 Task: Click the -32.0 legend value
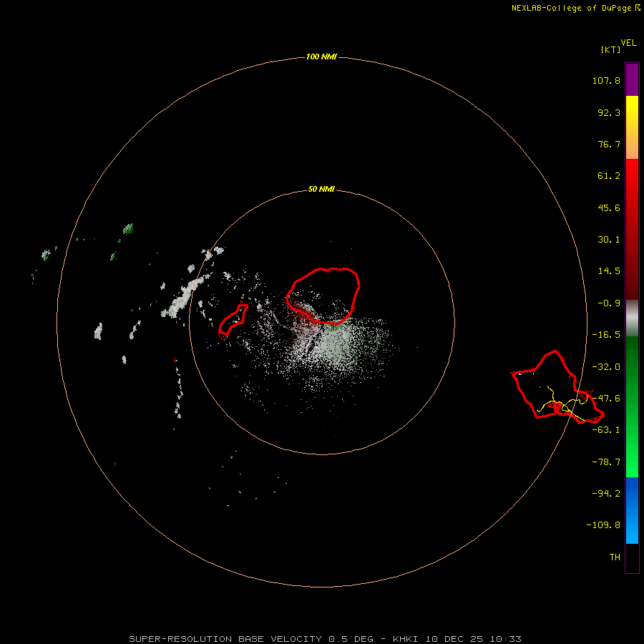[606, 367]
